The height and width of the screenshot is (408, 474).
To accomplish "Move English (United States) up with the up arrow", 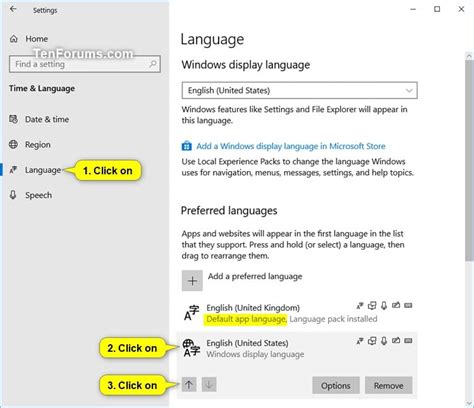I will pos(189,385).
